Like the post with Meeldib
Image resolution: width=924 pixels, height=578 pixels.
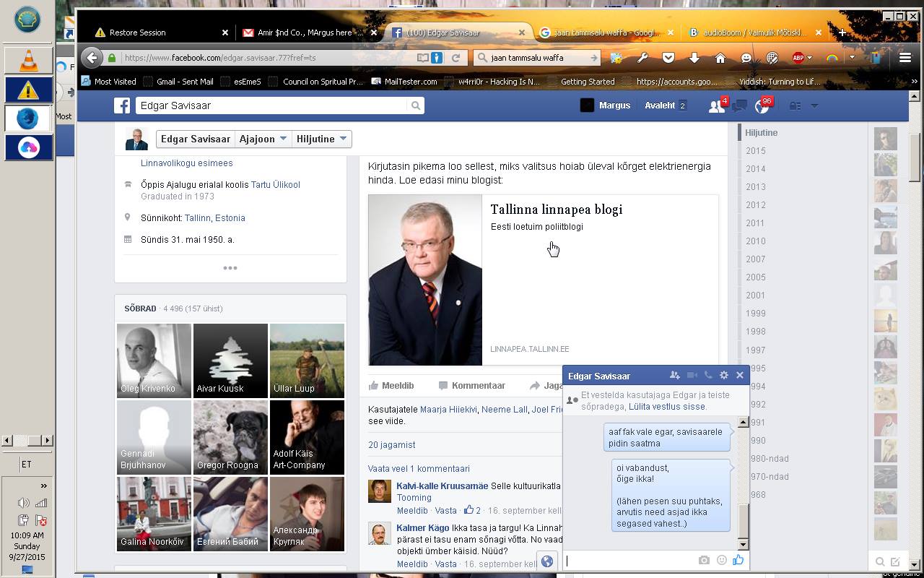391,386
